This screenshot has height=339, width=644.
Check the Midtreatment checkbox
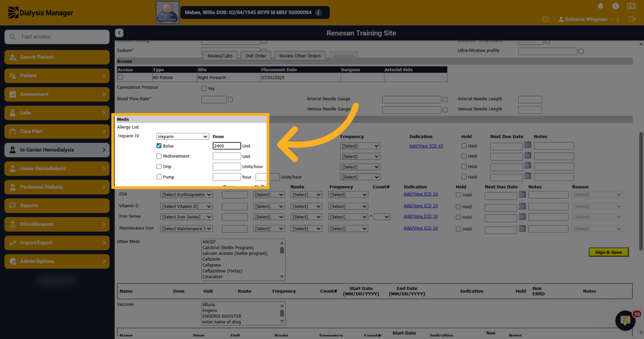coord(159,156)
